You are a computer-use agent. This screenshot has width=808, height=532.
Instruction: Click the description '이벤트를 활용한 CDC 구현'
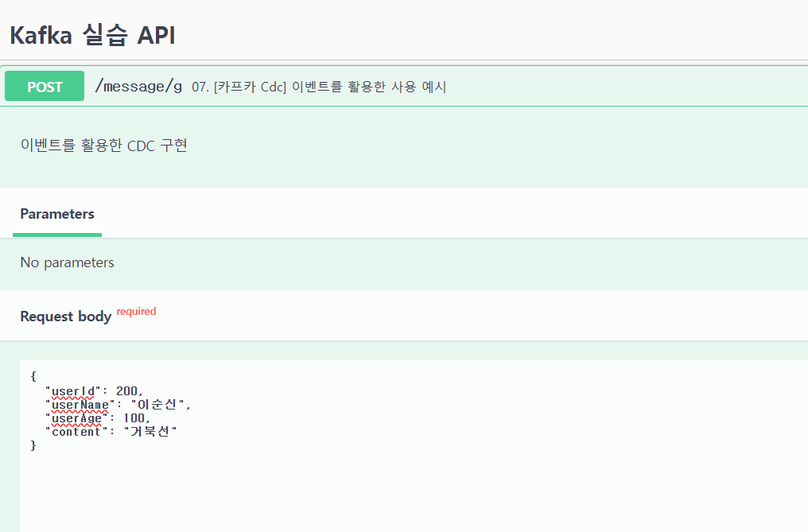[103, 146]
